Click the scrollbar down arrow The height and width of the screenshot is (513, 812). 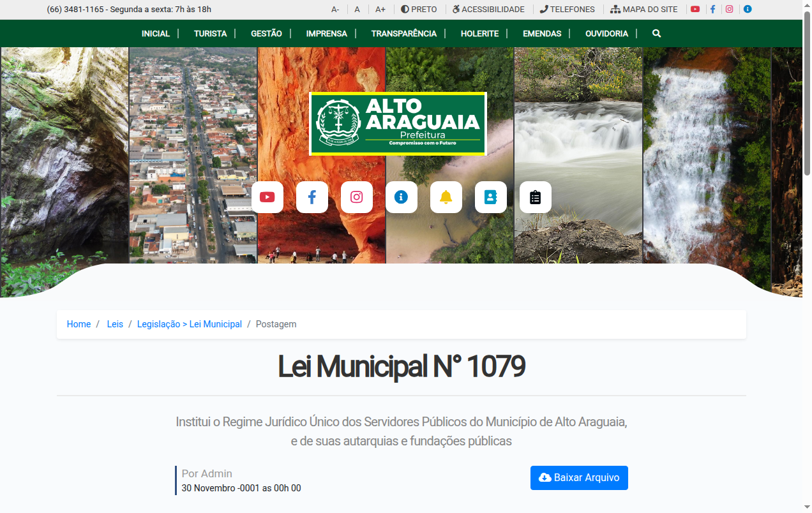[807, 508]
